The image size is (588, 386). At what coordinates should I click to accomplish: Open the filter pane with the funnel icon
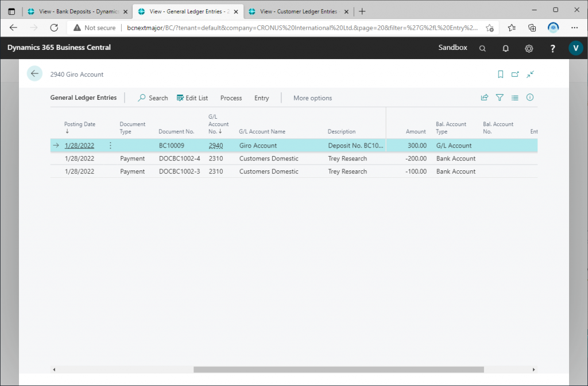coord(500,98)
